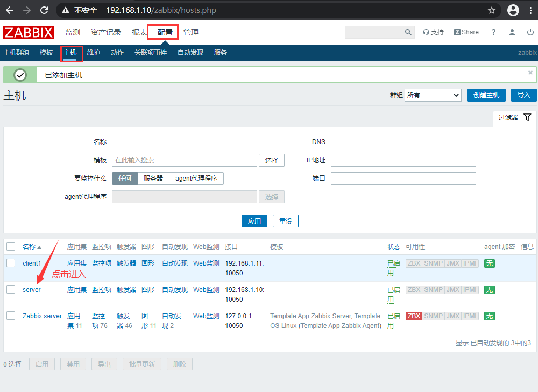Click the 应用 filter button
The height and width of the screenshot is (392, 538).
tap(254, 221)
